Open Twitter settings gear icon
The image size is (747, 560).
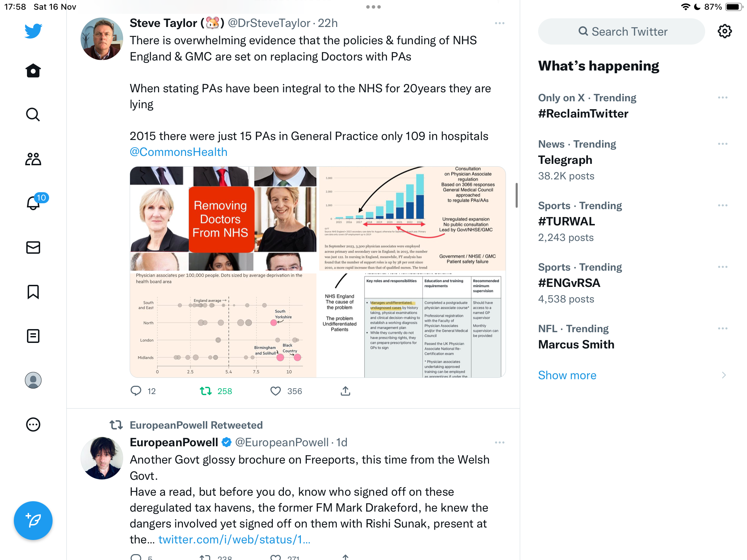725,31
